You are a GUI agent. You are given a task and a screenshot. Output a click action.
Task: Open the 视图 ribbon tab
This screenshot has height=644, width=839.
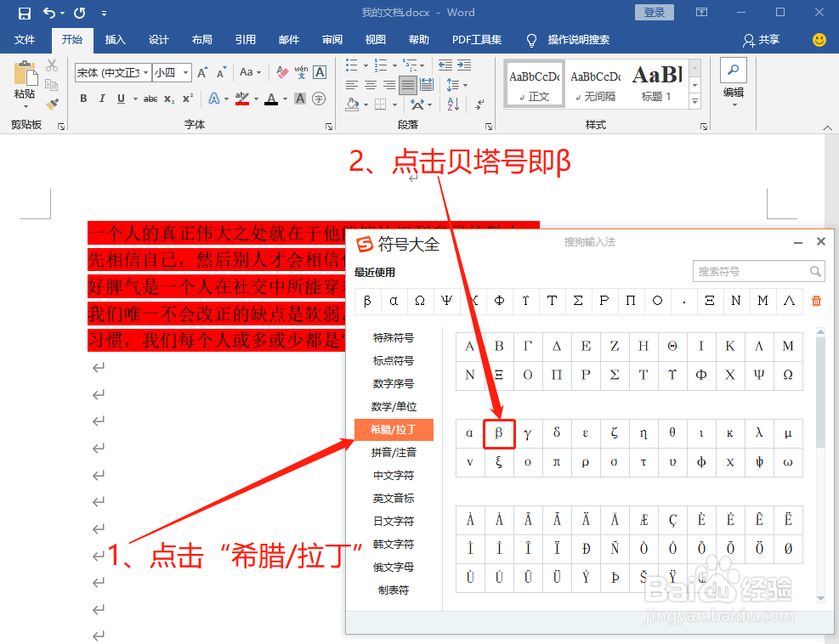coord(375,39)
